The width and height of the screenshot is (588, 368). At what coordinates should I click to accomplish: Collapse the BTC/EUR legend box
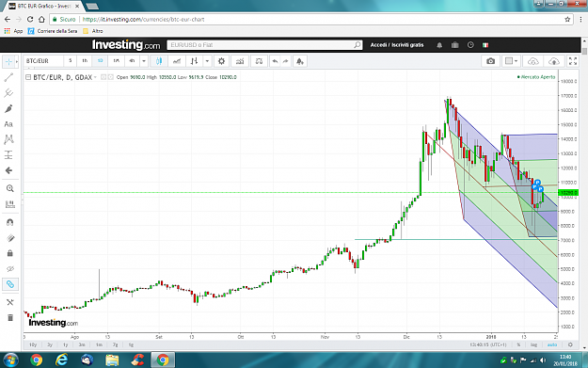28,77
